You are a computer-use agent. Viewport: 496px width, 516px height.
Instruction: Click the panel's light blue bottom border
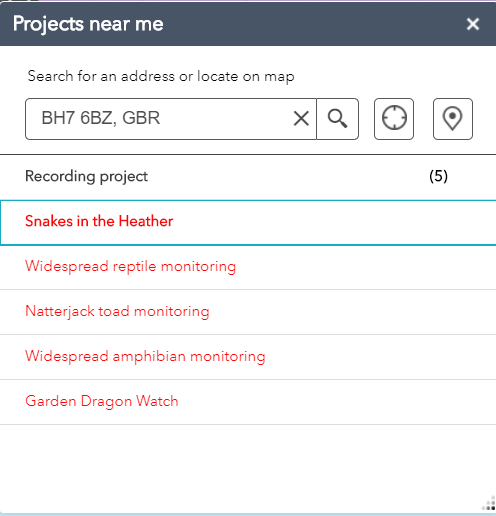pyautogui.click(x=248, y=514)
